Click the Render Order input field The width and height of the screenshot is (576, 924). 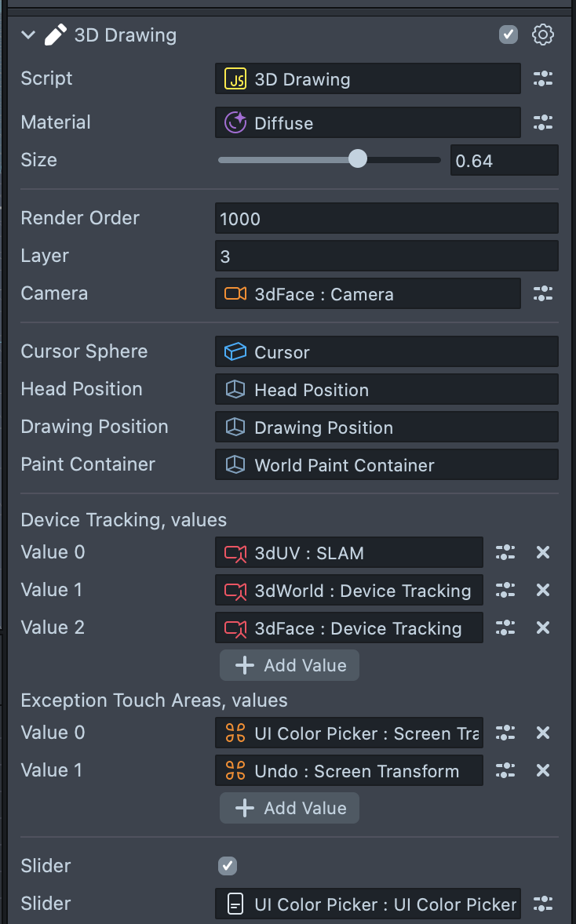coord(386,218)
